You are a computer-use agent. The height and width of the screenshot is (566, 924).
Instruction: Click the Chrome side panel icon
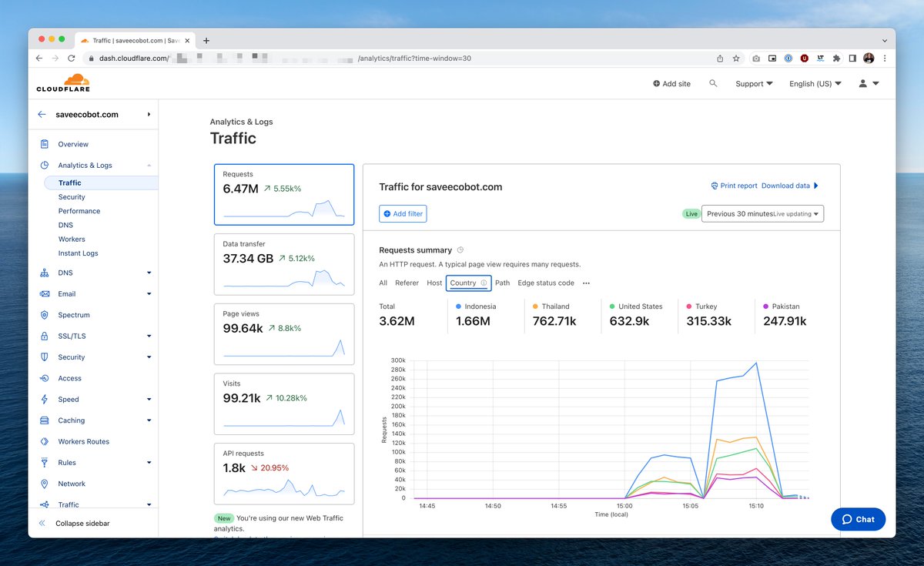coord(852,58)
